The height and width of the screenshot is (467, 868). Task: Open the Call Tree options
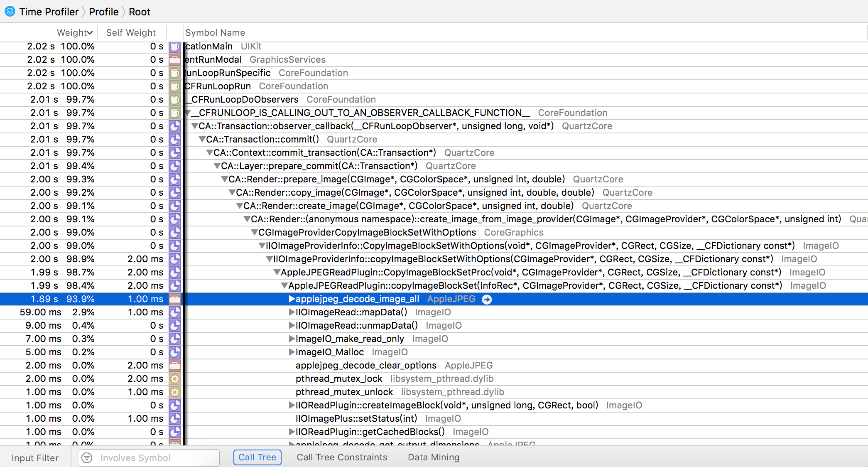(257, 457)
